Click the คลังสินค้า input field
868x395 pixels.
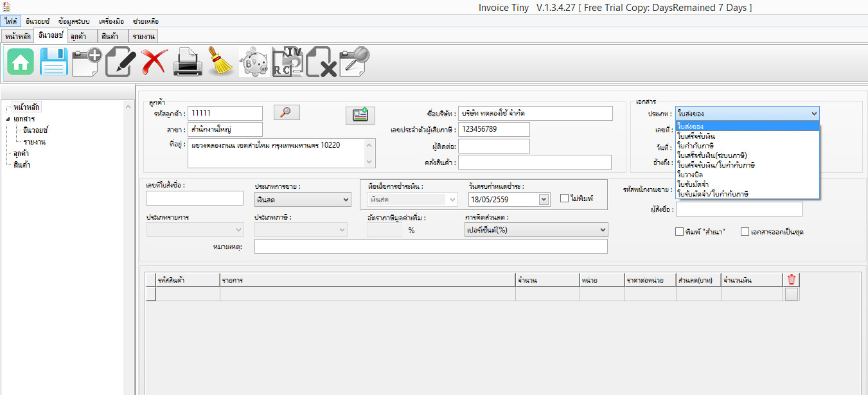tap(535, 162)
